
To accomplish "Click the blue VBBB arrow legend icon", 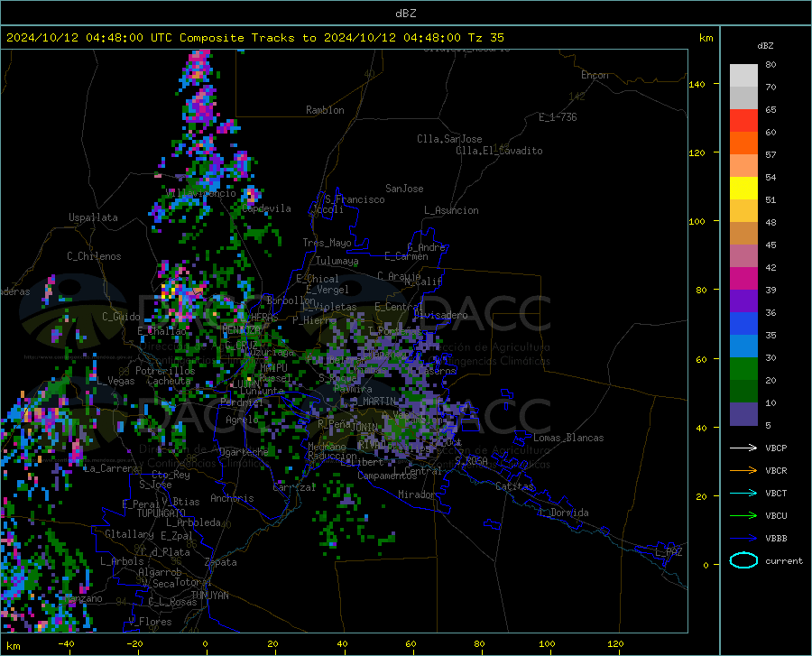I will pos(743,539).
